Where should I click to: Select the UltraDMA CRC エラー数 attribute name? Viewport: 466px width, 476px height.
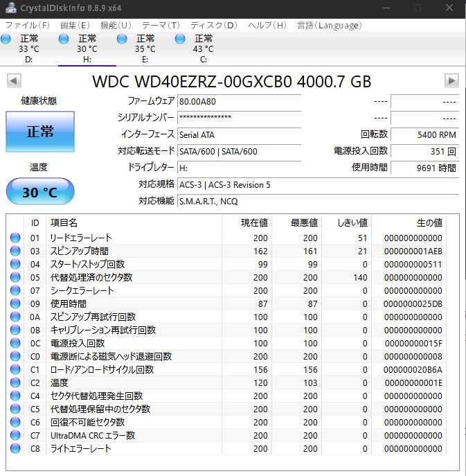[x=93, y=435]
